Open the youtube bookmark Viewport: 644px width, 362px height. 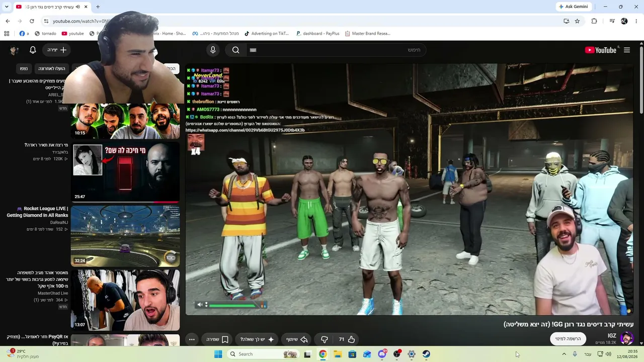click(73, 34)
